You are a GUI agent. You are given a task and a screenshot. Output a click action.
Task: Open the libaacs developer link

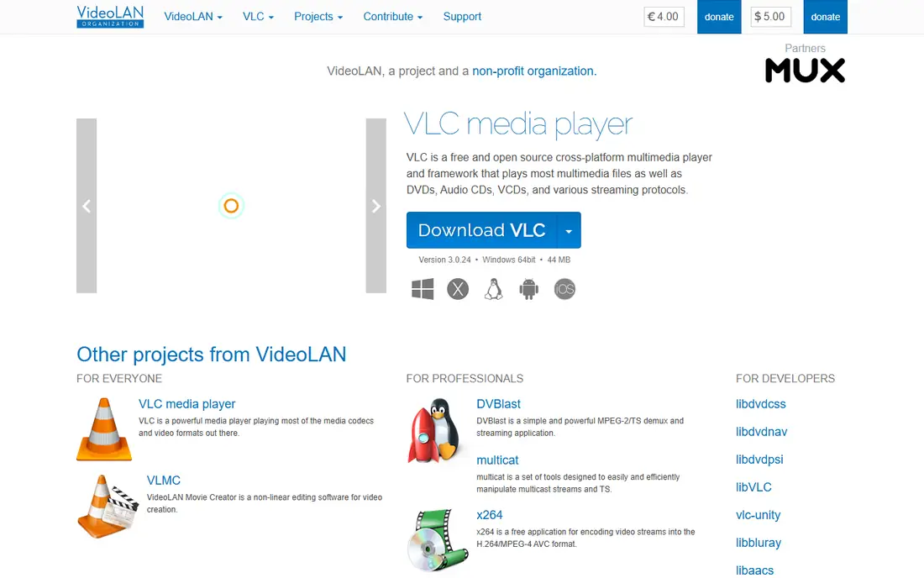click(755, 570)
